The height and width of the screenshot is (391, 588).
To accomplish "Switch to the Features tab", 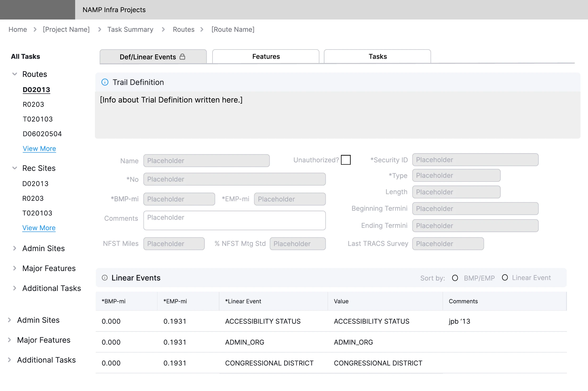I will [x=266, y=56].
